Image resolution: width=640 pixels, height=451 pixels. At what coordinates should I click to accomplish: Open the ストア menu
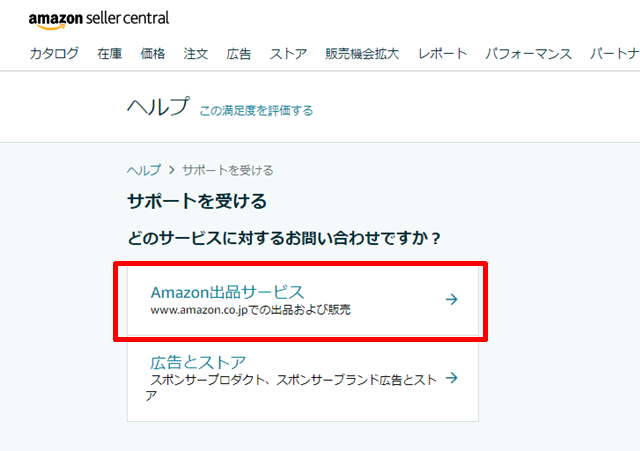click(x=289, y=54)
